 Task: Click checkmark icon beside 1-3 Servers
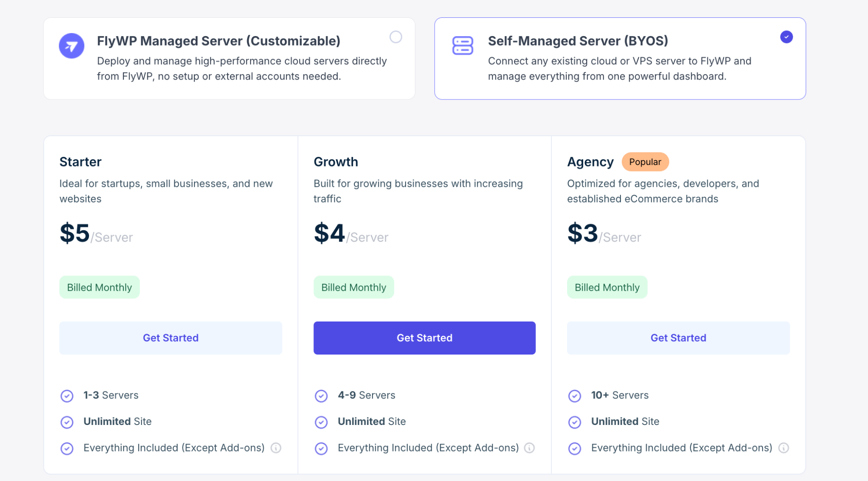click(67, 396)
